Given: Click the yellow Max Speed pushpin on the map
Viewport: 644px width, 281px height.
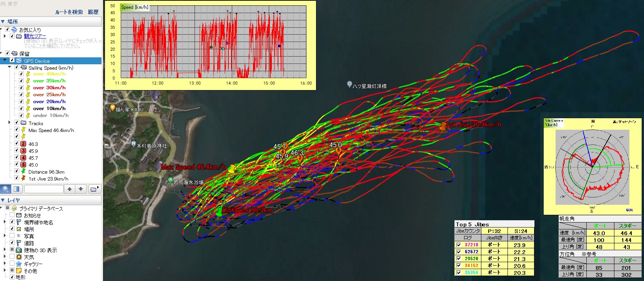Looking at the screenshot, I should [232, 169].
